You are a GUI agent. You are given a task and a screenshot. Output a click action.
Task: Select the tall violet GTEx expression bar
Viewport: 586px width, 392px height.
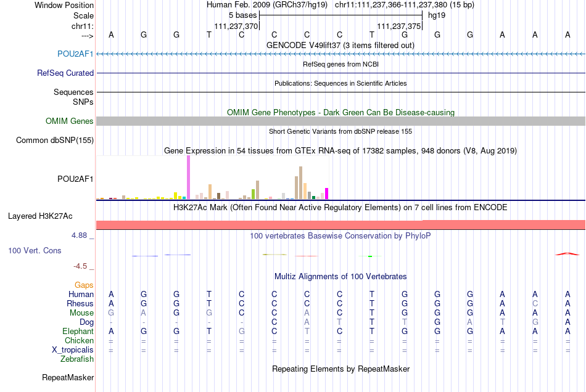[188, 178]
